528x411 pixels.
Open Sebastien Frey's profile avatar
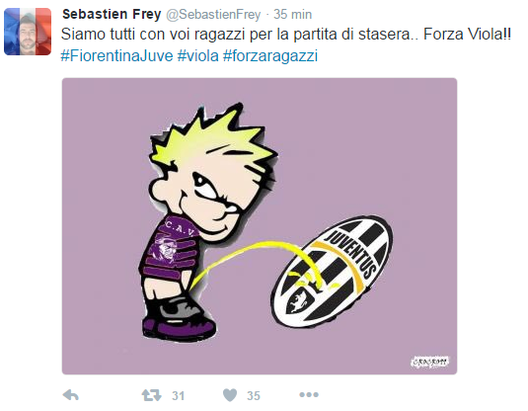click(28, 32)
